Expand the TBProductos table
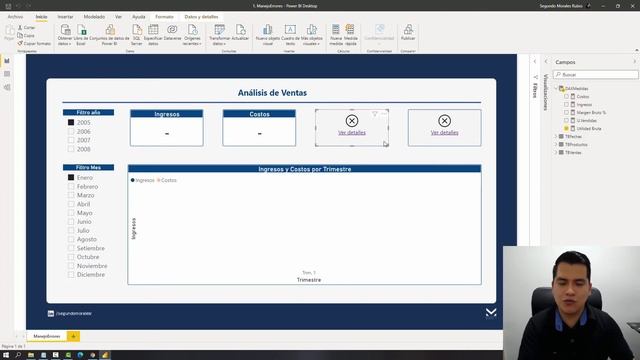 tap(556, 144)
